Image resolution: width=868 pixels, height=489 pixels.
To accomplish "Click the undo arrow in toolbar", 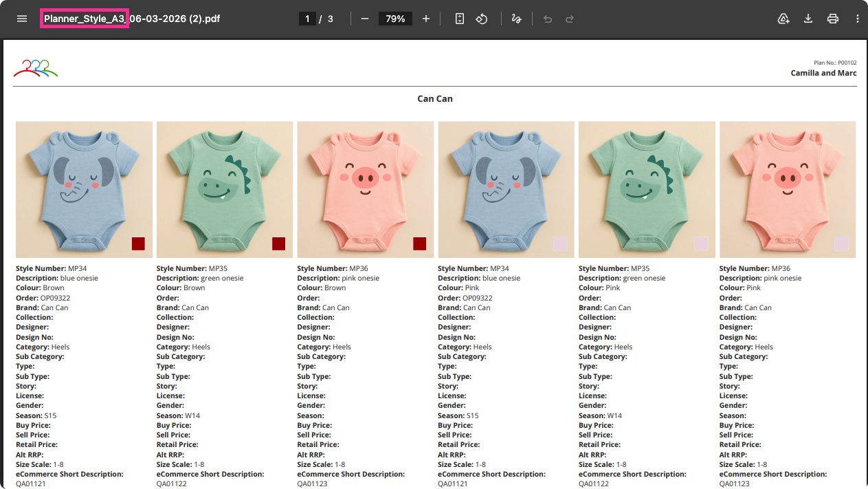I will 548,19.
